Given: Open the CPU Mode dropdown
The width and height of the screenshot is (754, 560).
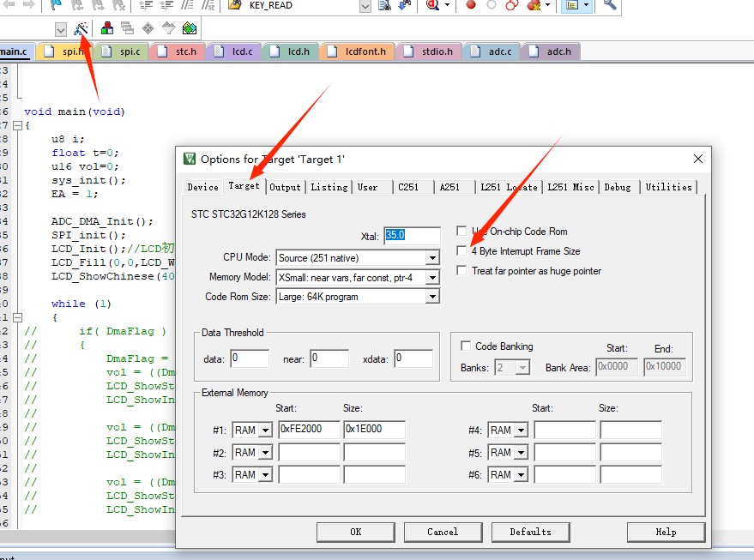Looking at the screenshot, I should [432, 257].
